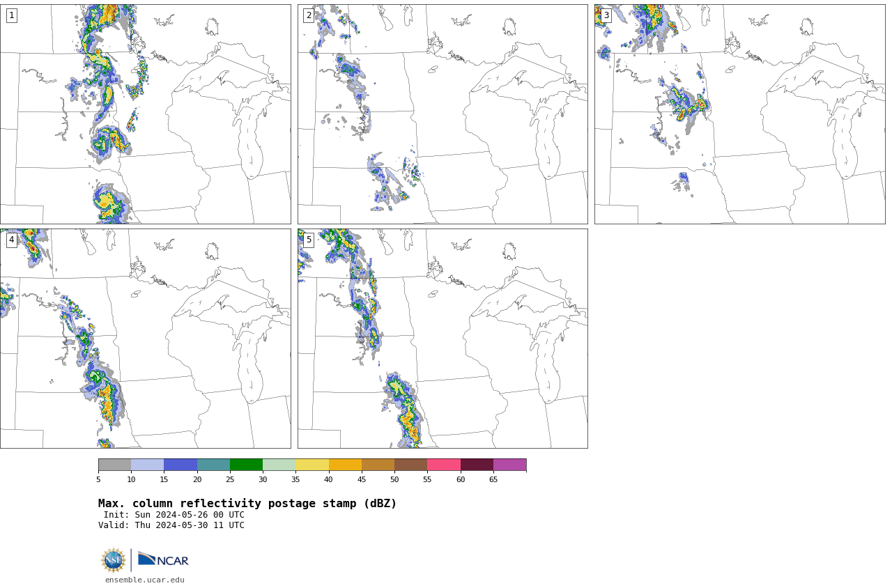Viewport: 892px width, 588px height.
Task: Click the pink 55-60 dBZ swatch
Action: (x=444, y=465)
